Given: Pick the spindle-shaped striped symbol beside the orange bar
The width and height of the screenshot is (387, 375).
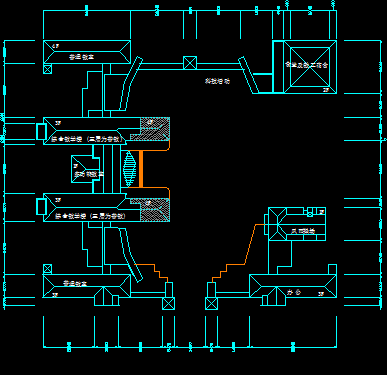Looking at the screenshot, I should 130,169.
